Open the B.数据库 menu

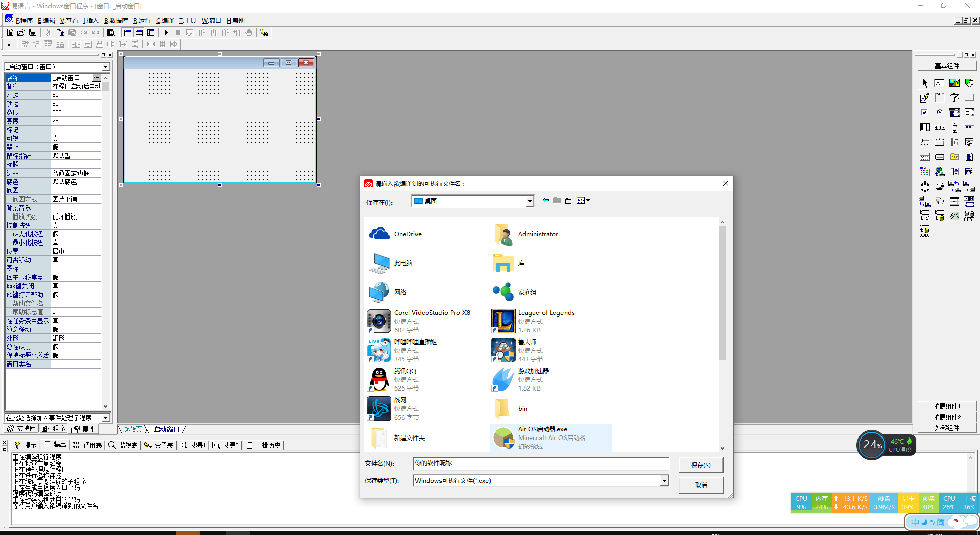coord(116,20)
